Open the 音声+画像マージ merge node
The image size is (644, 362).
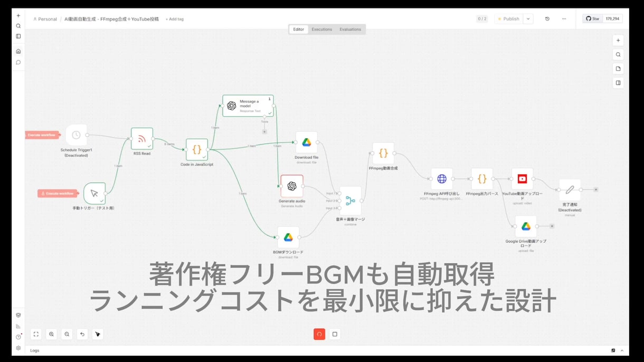pyautogui.click(x=351, y=201)
